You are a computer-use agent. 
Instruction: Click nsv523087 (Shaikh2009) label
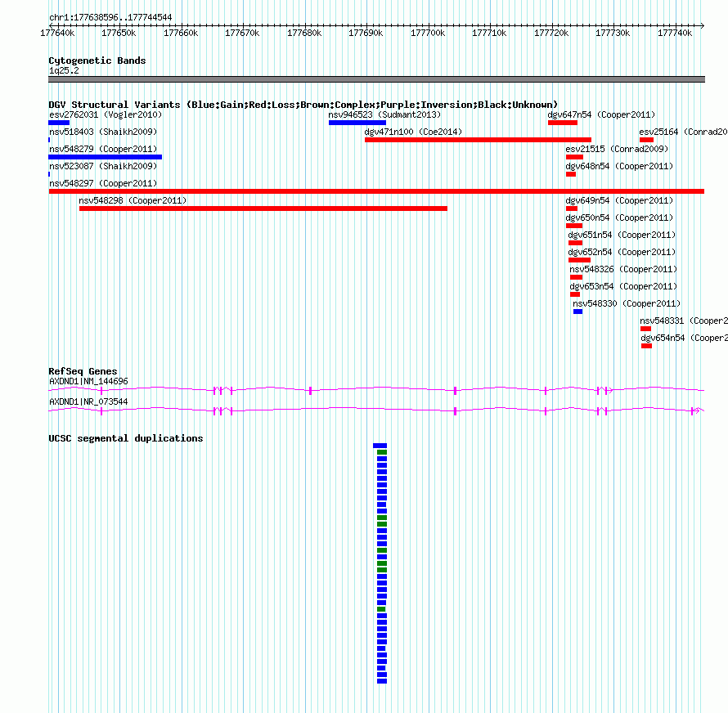click(103, 166)
